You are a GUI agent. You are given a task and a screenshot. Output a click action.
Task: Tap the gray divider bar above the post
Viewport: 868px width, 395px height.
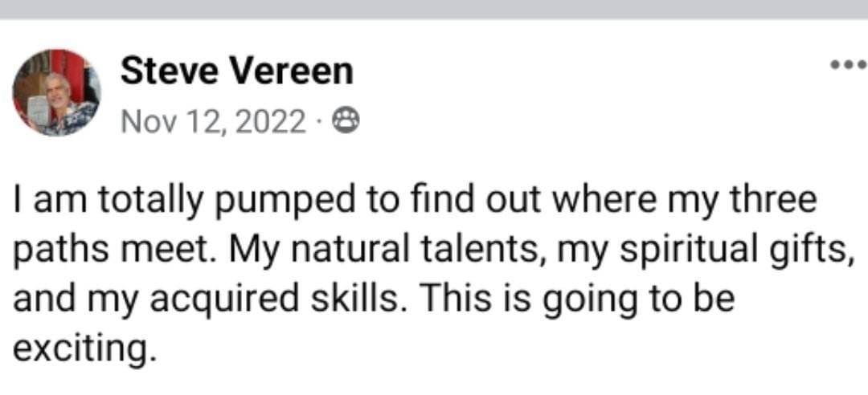tap(434, 9)
